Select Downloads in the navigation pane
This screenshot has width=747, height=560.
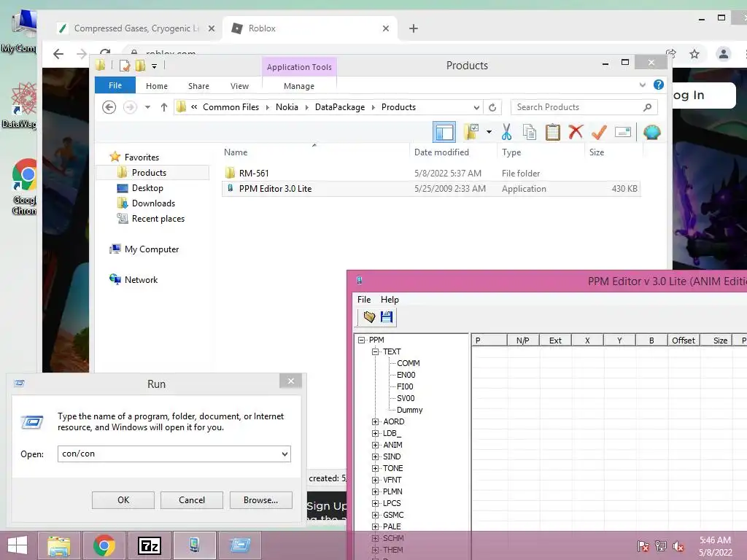tap(153, 203)
